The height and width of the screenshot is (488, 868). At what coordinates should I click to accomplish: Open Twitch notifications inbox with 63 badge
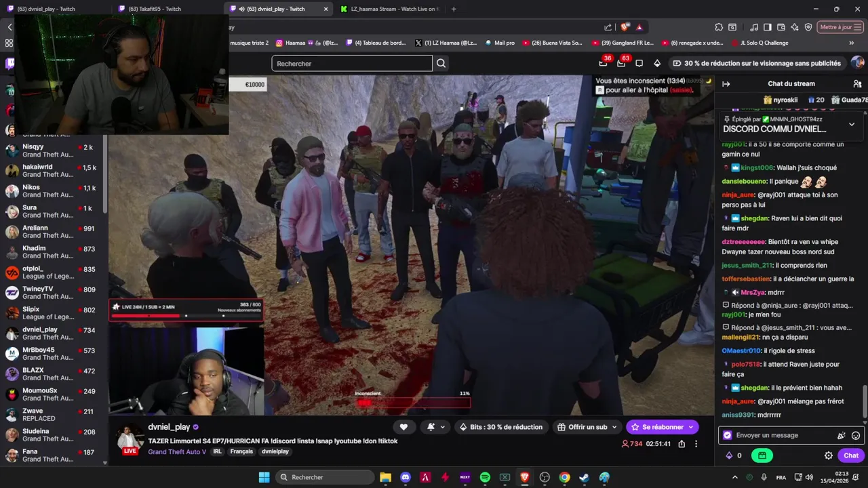[x=621, y=63]
